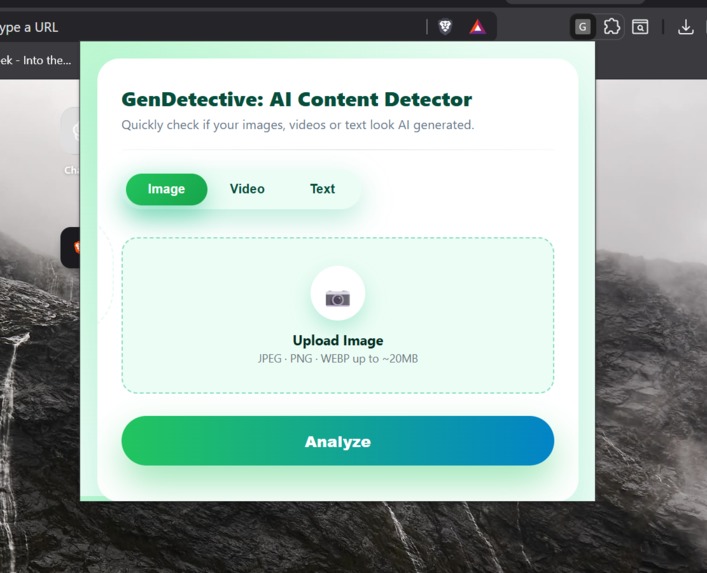This screenshot has height=573, width=707.
Task: Open the Downloads arrow icon
Action: click(685, 27)
